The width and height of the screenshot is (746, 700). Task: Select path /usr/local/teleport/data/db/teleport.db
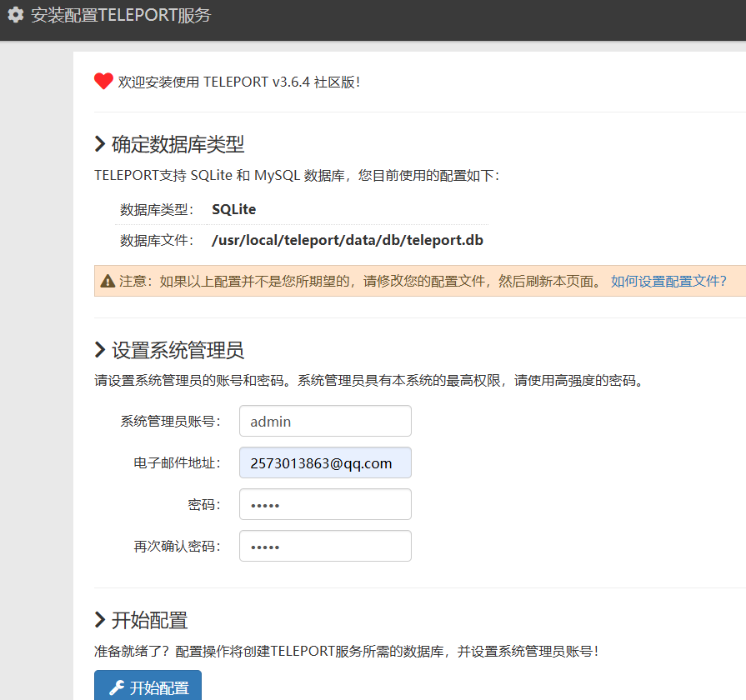tap(348, 240)
